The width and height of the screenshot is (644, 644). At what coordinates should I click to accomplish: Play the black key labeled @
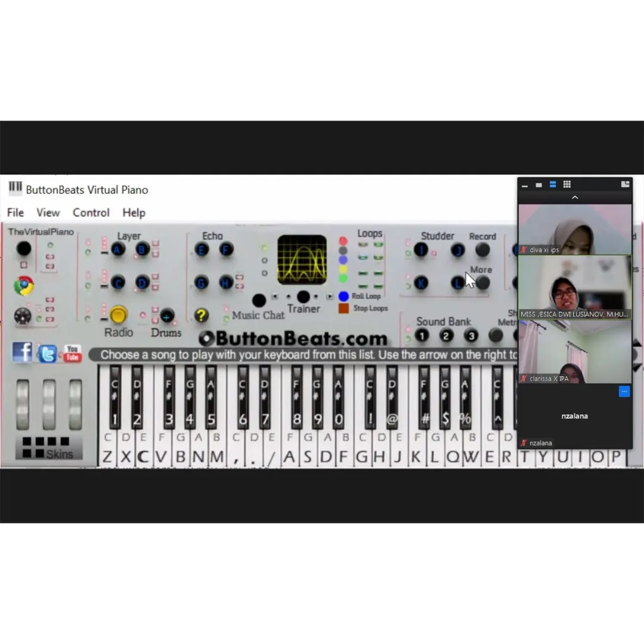392,398
